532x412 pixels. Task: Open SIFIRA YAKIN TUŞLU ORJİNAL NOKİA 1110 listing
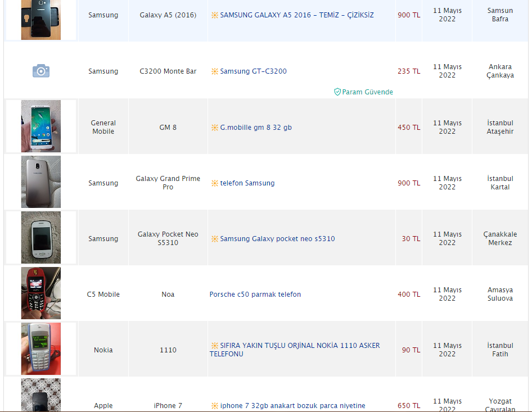(x=295, y=350)
